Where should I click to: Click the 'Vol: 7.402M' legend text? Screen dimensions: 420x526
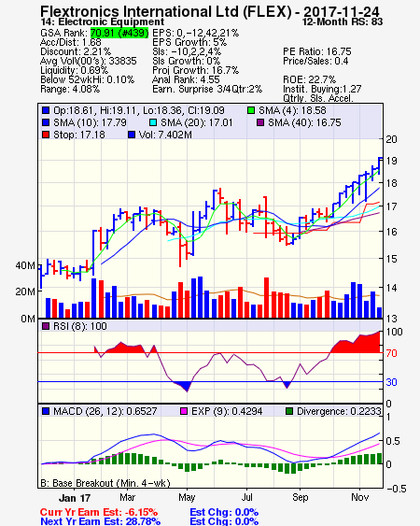(165, 135)
